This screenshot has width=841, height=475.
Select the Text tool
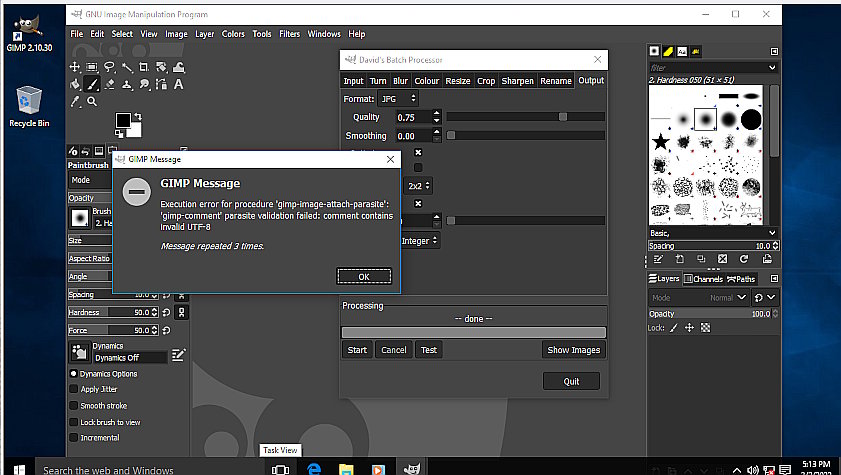[179, 84]
